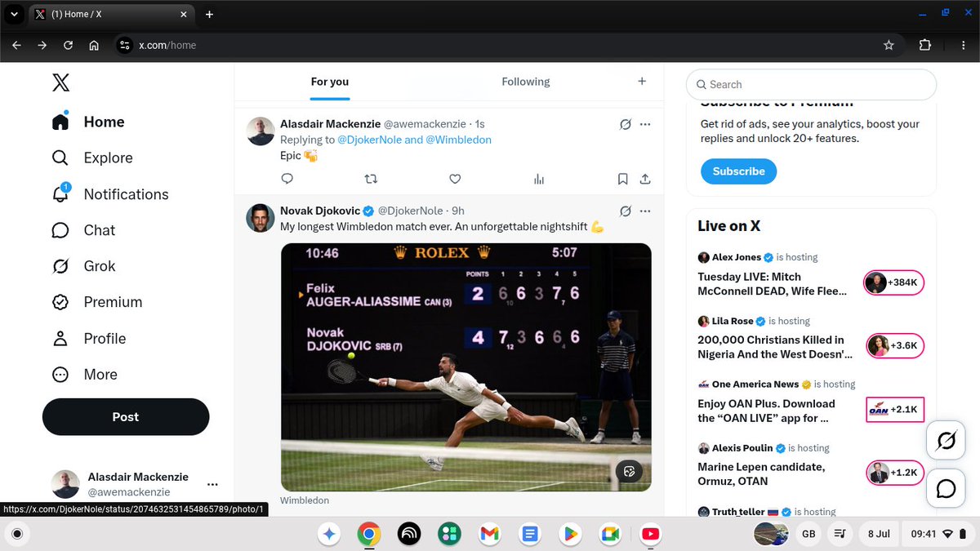This screenshot has width=980, height=551.
Task: Share the Epic post
Action: click(644, 179)
